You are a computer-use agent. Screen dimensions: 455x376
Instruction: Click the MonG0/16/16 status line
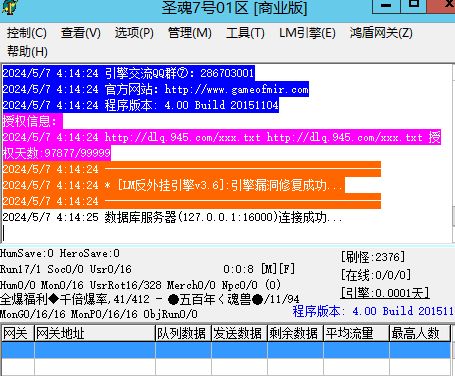(99, 314)
